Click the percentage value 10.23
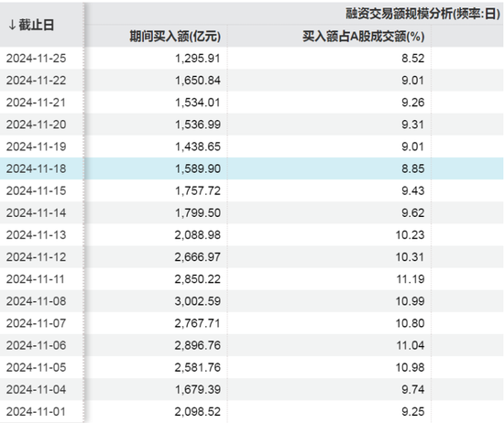Image resolution: width=504 pixels, height=423 pixels. coord(411,235)
